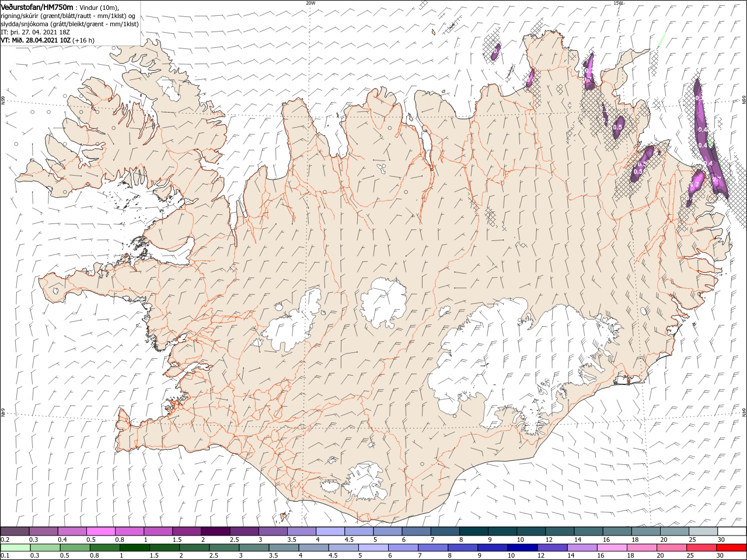747x560 pixels.
Task: Select the upper legend swatch starting at 2.5
Action: 244,531
